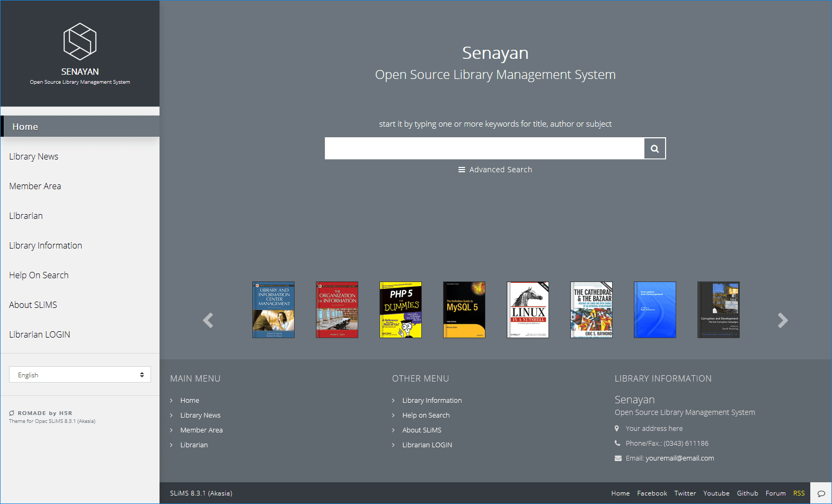Open Librarian LOGIN in sidebar
The image size is (832, 504).
coord(40,334)
